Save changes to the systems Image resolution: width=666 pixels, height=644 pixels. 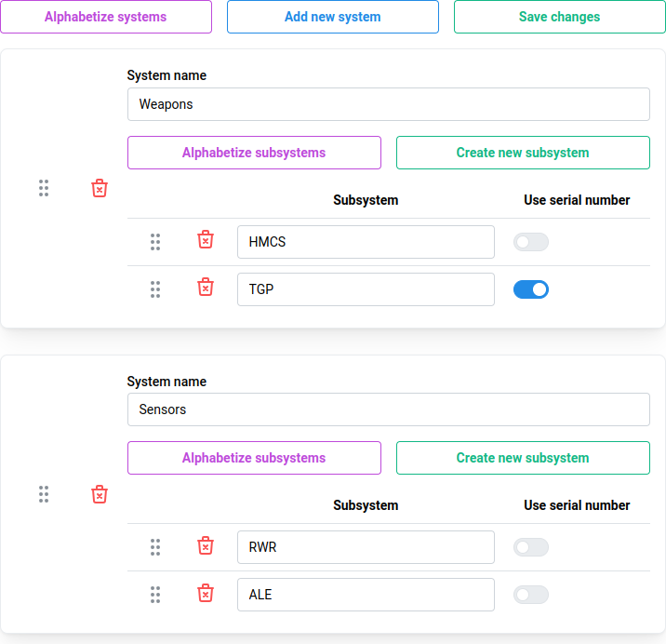tap(559, 17)
